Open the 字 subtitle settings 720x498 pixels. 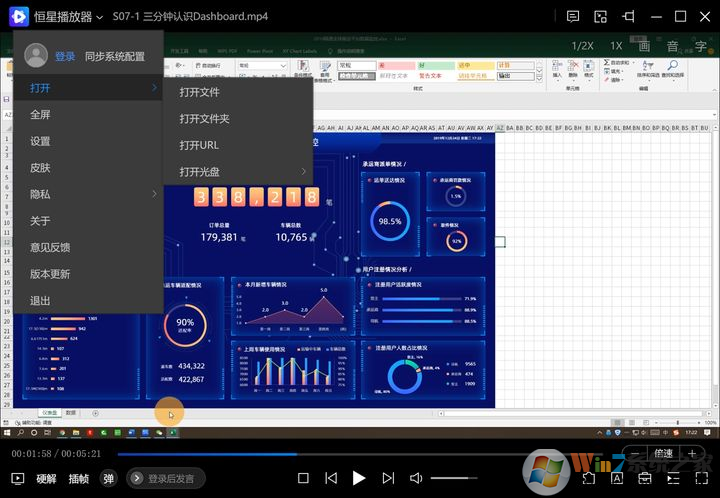click(701, 46)
